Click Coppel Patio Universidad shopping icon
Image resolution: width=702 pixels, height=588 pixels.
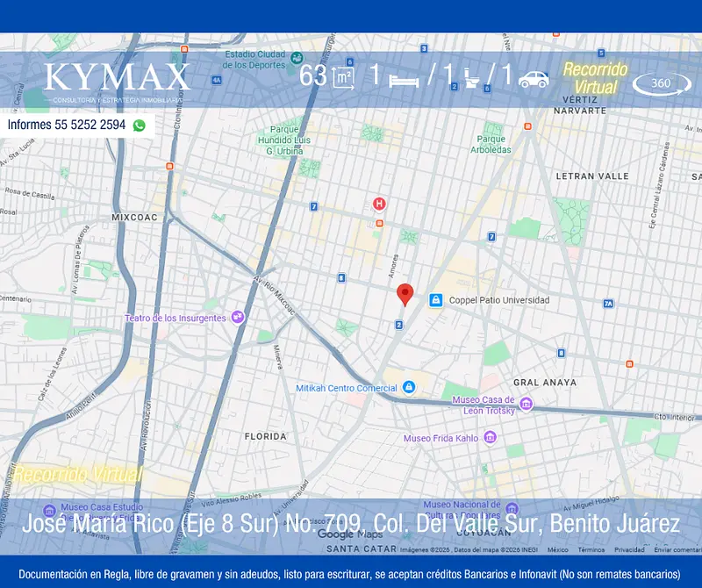(x=435, y=300)
